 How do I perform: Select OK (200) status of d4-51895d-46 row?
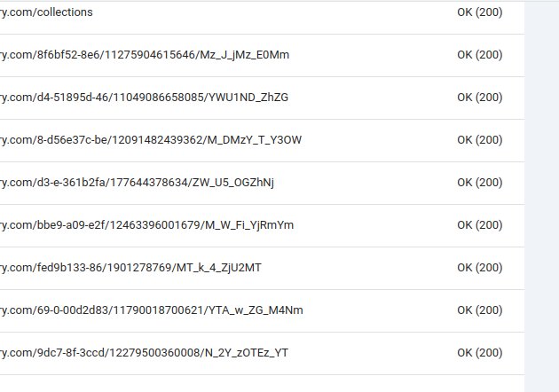click(x=480, y=98)
